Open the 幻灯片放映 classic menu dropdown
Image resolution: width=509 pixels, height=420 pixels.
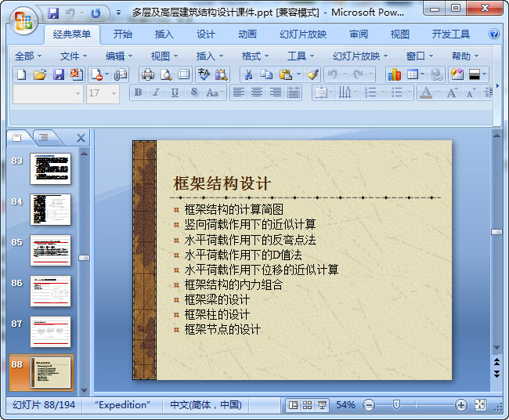point(360,56)
